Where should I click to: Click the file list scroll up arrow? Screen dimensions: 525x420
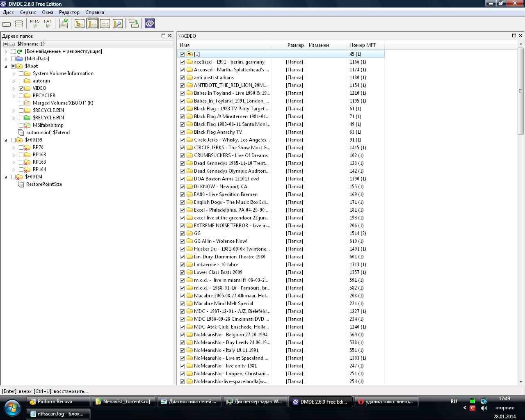[521, 44]
